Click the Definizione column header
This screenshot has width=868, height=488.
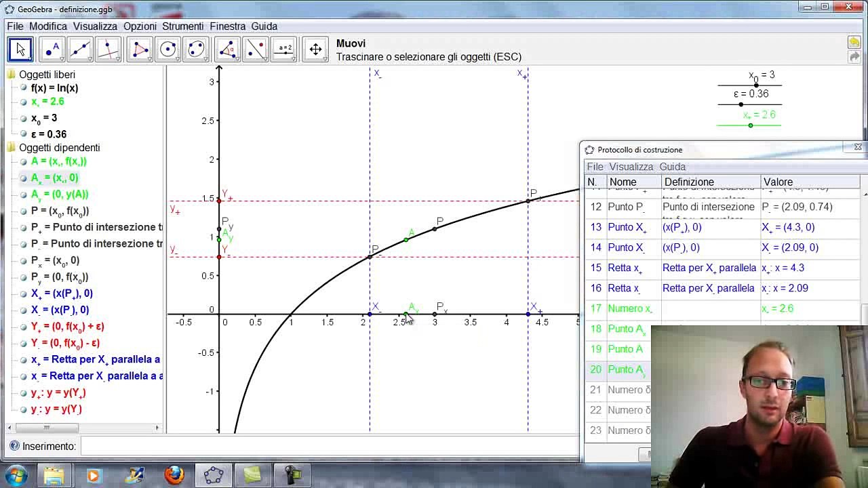point(689,182)
